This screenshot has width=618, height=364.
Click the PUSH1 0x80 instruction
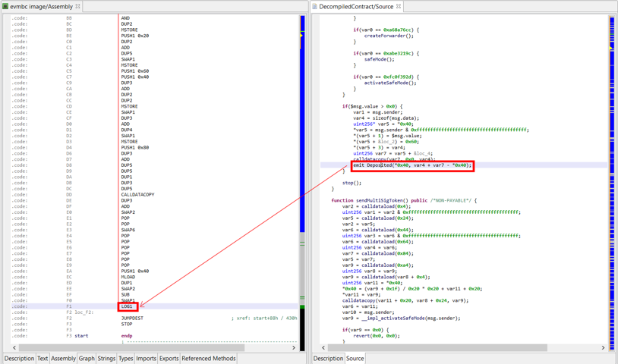coord(135,148)
